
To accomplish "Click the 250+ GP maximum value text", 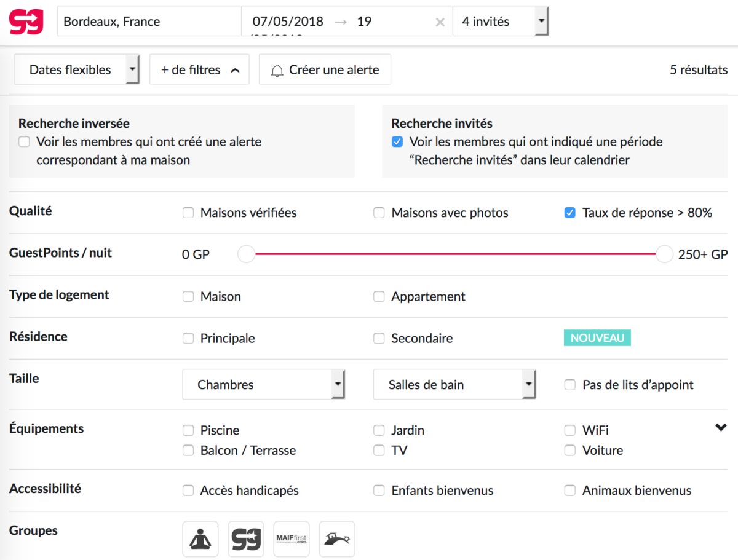I will point(703,254).
